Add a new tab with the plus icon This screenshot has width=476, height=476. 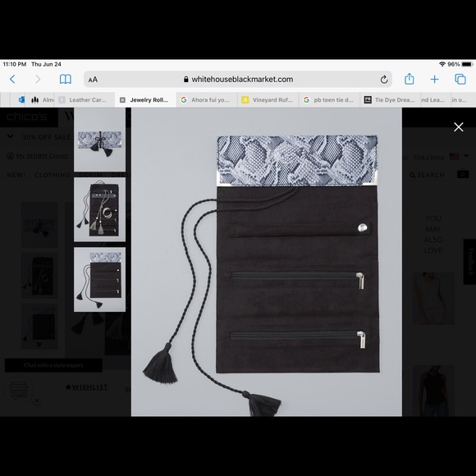click(x=434, y=80)
